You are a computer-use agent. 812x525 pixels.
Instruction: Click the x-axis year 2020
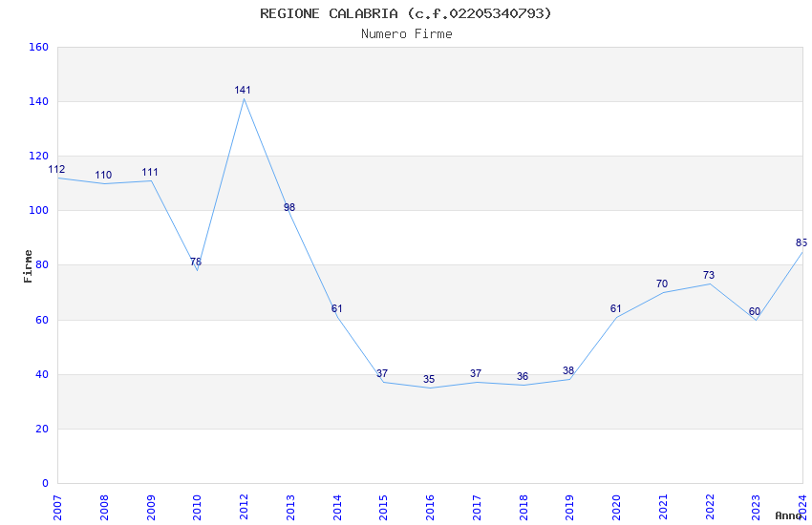[x=617, y=508]
